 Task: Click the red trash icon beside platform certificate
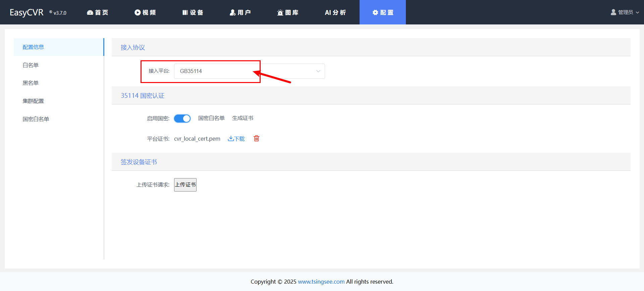256,138
